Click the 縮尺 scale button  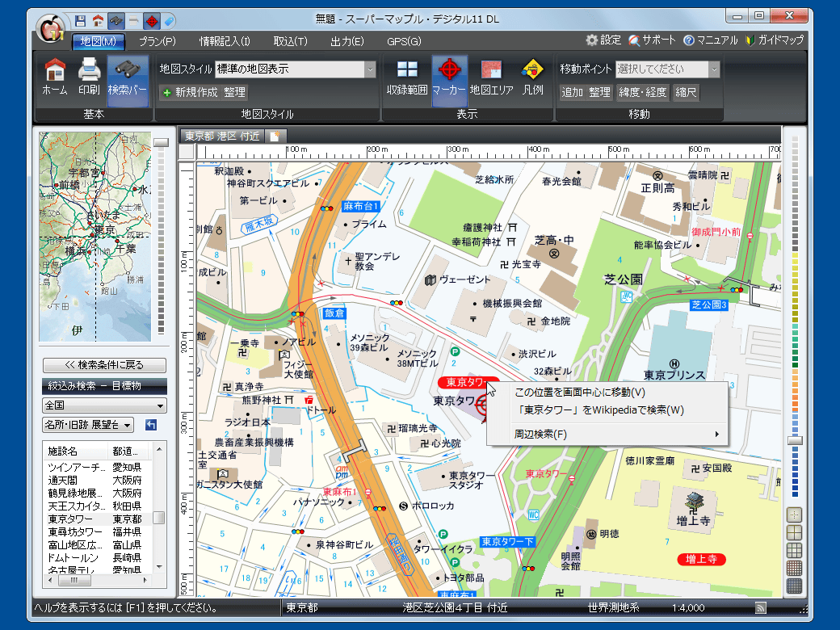(x=686, y=92)
